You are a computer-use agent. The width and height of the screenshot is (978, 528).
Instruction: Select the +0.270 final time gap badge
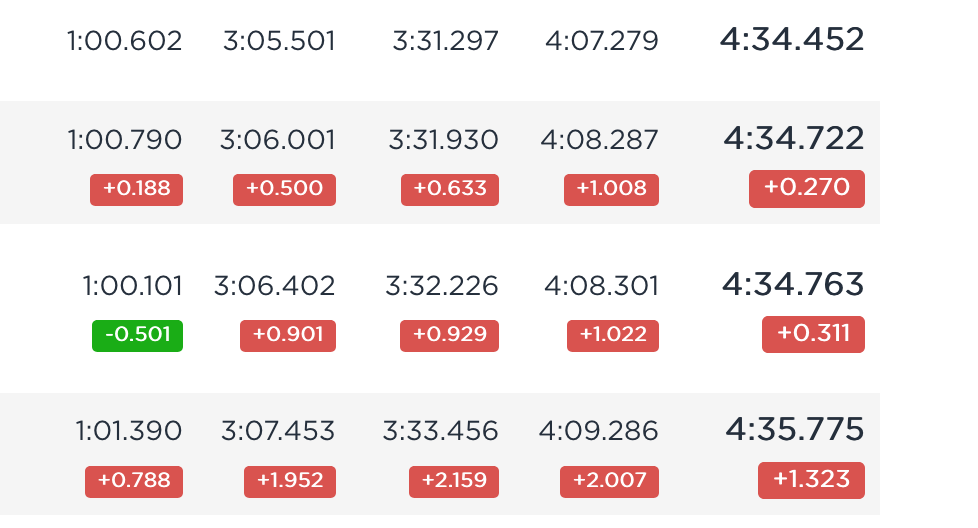pos(806,188)
